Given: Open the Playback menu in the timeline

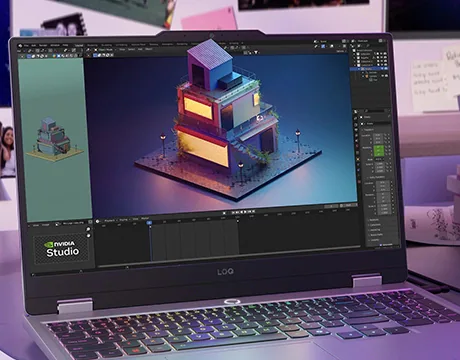Looking at the screenshot, I should pos(109,220).
